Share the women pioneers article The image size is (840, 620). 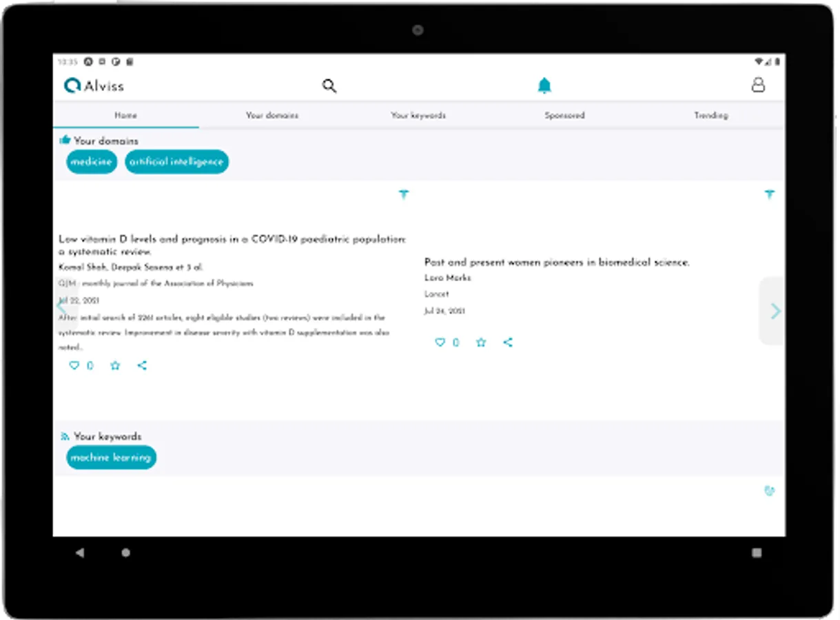pos(508,342)
